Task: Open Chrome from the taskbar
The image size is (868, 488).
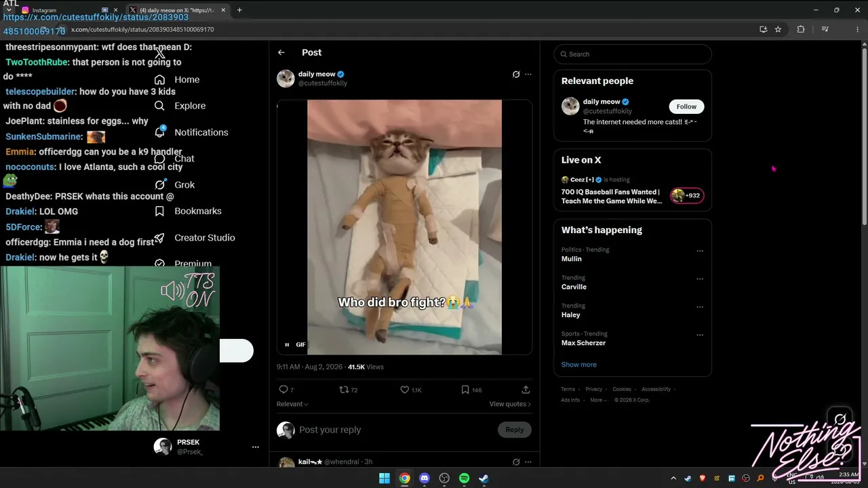Action: tap(404, 479)
